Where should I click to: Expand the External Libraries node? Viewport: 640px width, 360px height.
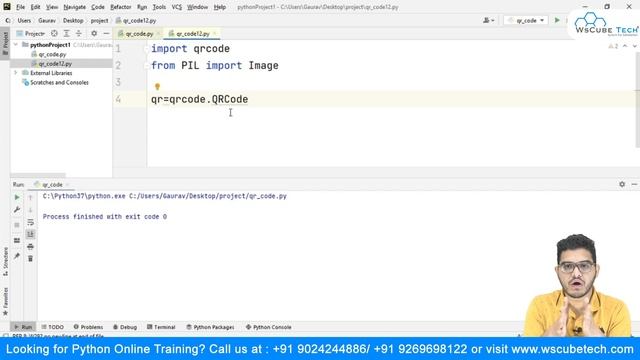click(16, 73)
